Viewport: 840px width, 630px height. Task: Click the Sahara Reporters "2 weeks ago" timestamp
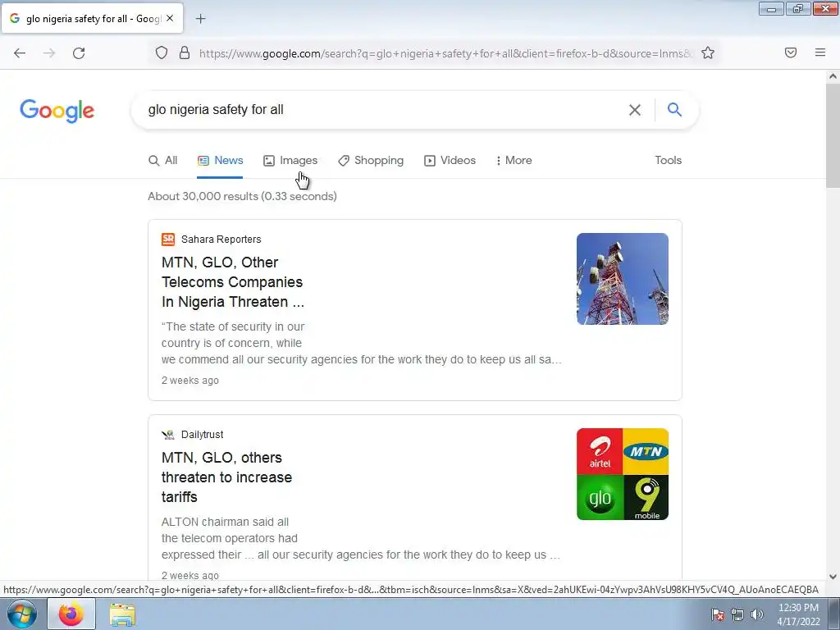[x=190, y=381]
